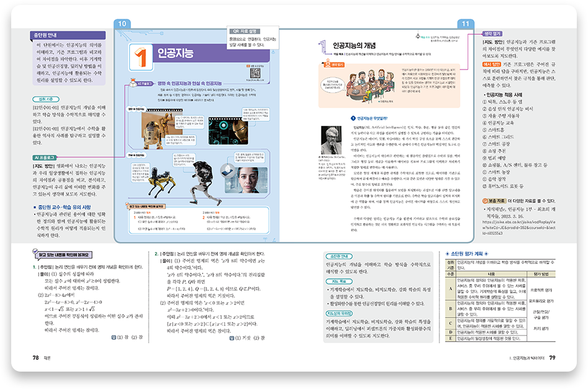Click list item ② 음성 인식 인공지능 비서
The height and width of the screenshot is (389, 588).
coord(507,109)
